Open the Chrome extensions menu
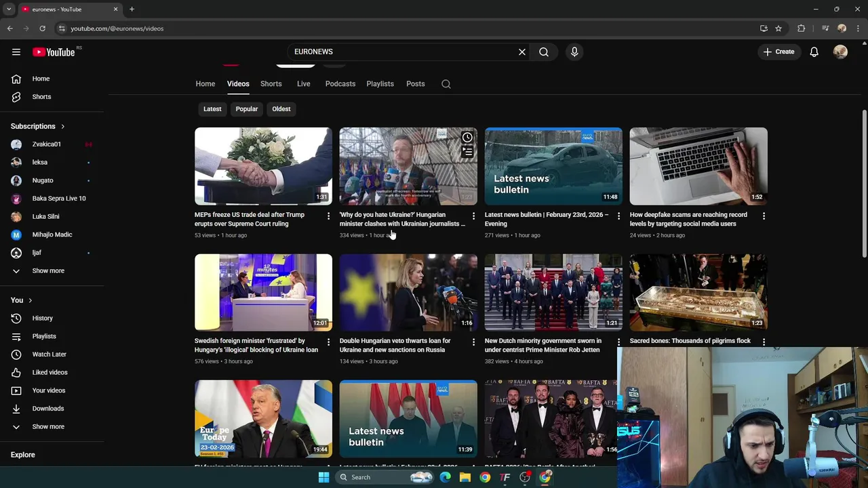The height and width of the screenshot is (488, 868). coord(802,28)
